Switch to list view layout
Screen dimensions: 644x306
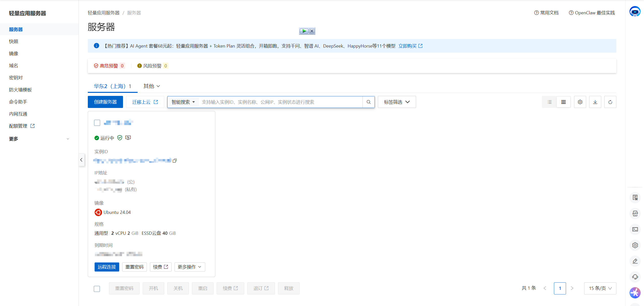click(x=549, y=102)
